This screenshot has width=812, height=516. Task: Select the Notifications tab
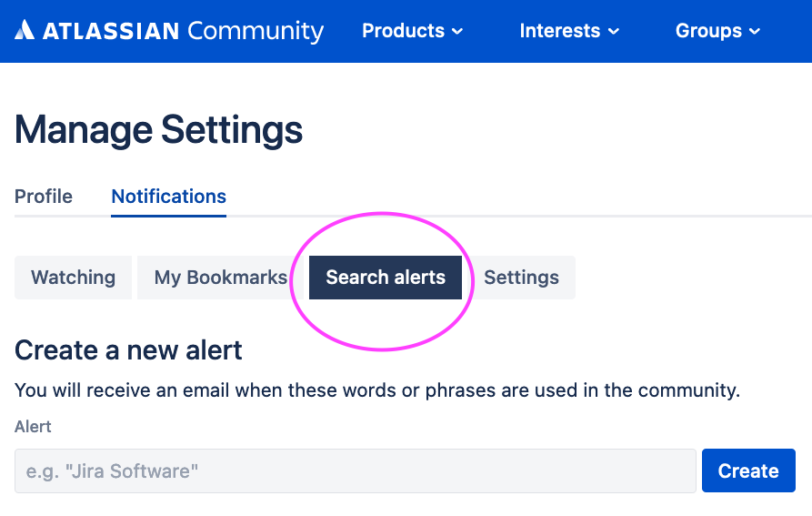168,197
